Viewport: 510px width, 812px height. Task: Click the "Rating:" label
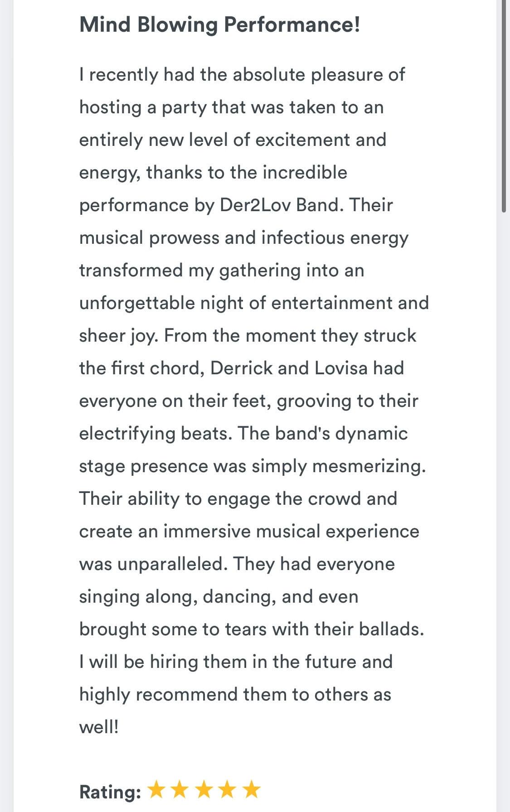pos(110,792)
